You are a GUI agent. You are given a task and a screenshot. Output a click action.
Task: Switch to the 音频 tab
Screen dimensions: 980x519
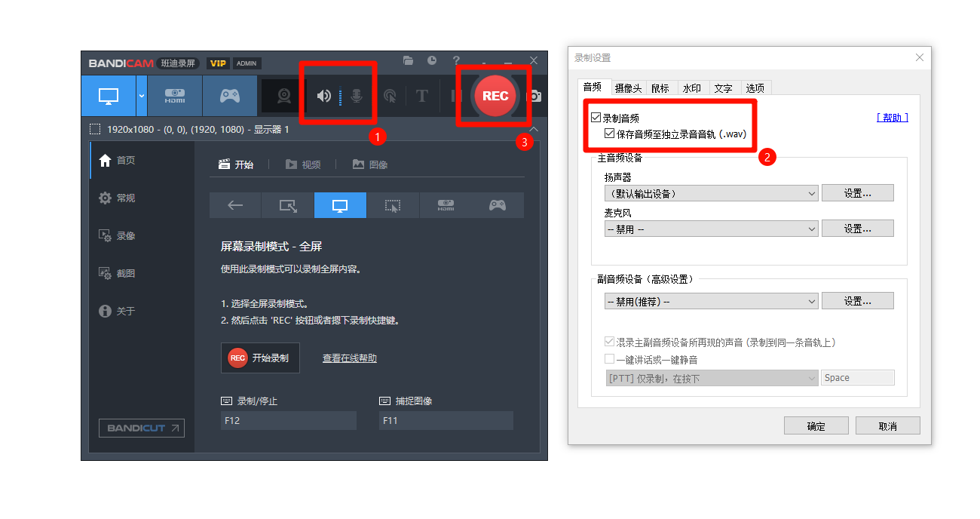coord(593,87)
